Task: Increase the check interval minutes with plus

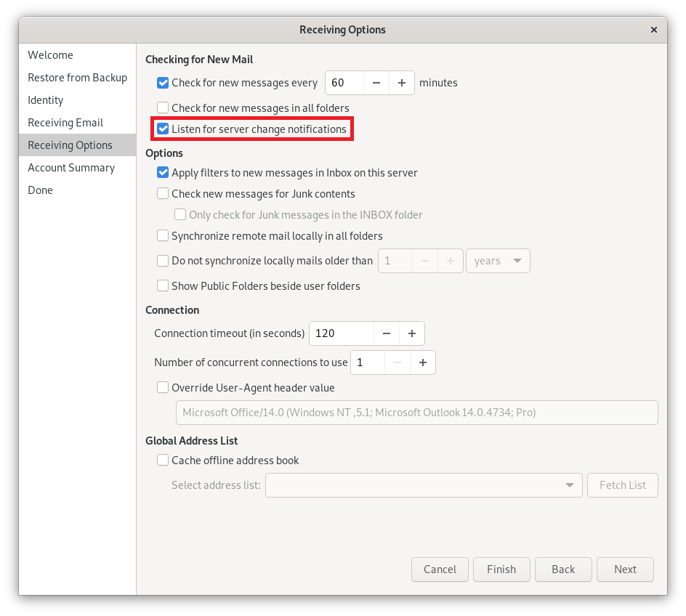Action: pos(401,83)
